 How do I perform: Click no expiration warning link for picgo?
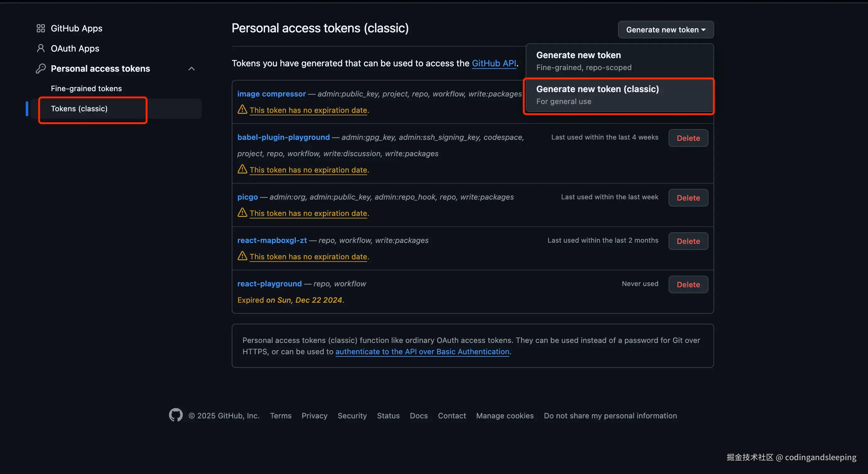pyautogui.click(x=308, y=213)
